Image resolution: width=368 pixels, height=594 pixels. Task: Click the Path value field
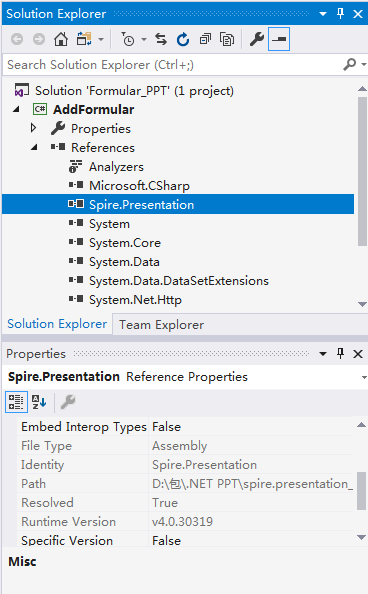click(251, 484)
